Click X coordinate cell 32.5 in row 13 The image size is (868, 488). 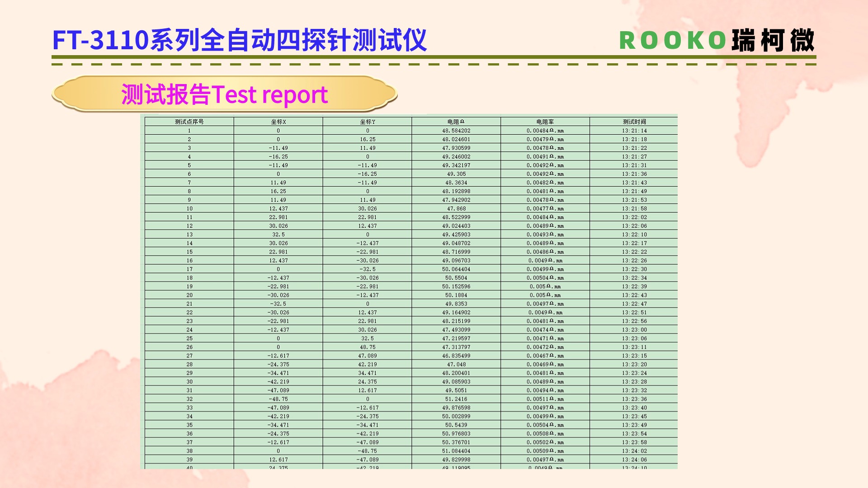pos(278,235)
